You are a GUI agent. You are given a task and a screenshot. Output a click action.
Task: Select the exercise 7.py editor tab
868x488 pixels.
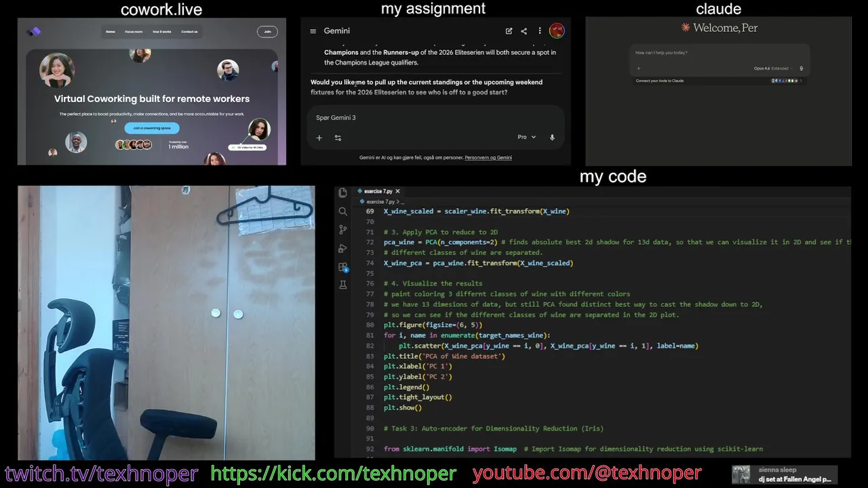coord(380,191)
